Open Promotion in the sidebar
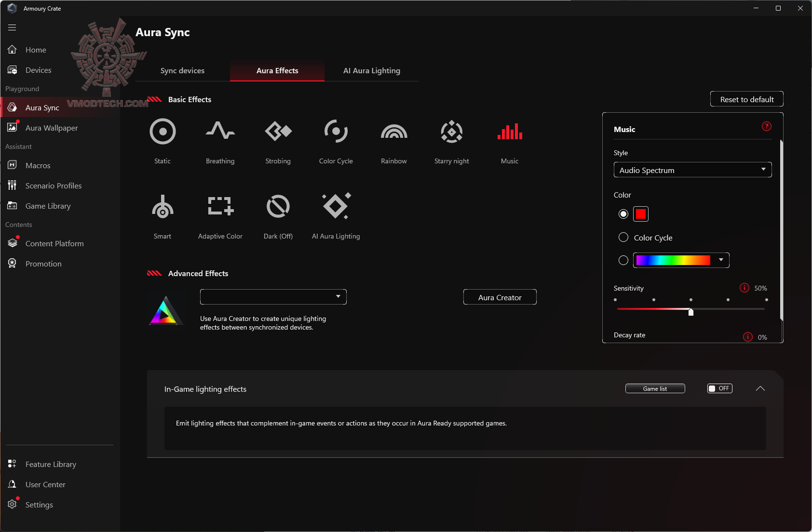The width and height of the screenshot is (812, 532). pos(60,264)
